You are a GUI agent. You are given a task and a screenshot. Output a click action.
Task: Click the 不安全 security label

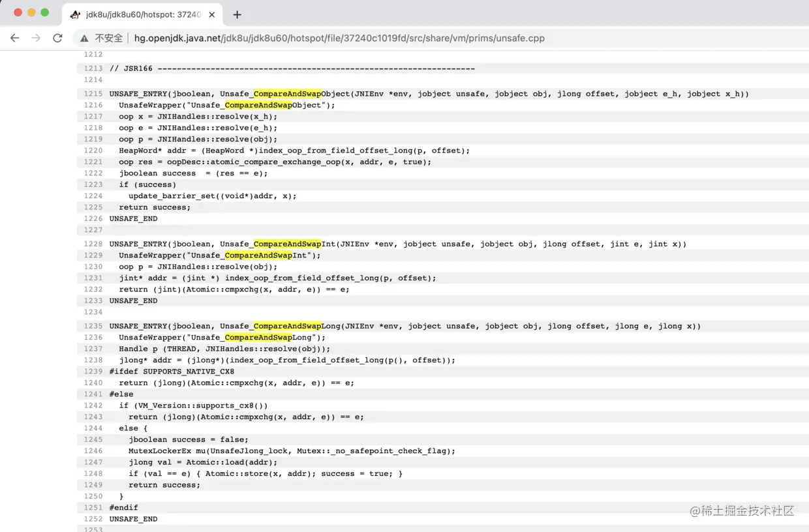tap(109, 38)
